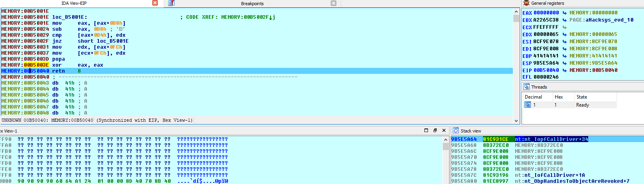644x184 pixels.
Task: Click the Threads panel icon
Action: point(526,87)
